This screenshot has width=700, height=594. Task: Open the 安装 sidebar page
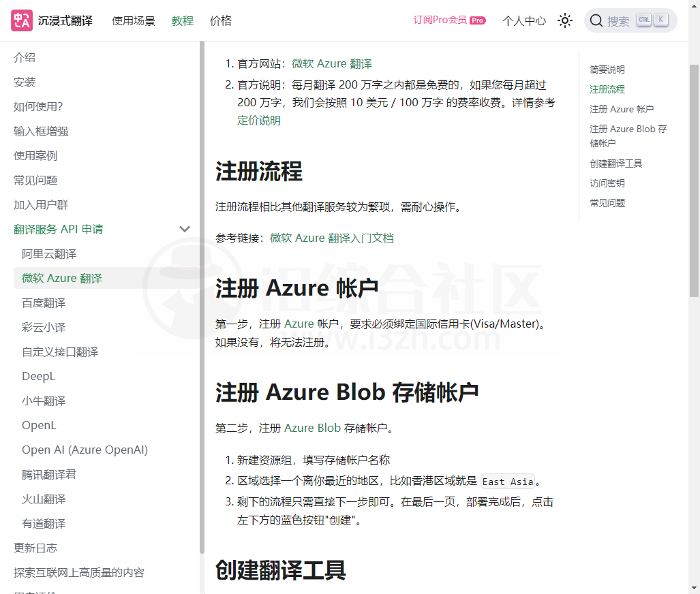(x=25, y=82)
